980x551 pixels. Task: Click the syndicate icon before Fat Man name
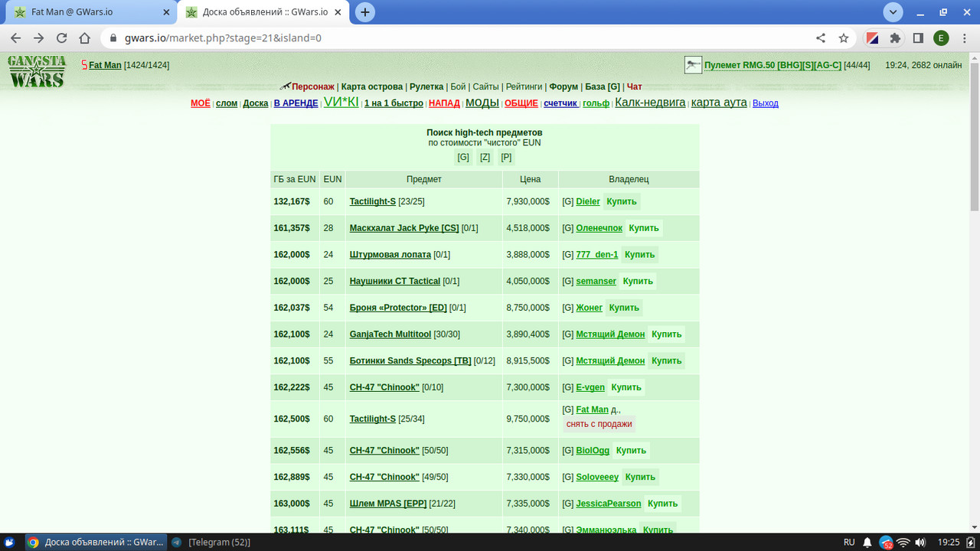(84, 65)
